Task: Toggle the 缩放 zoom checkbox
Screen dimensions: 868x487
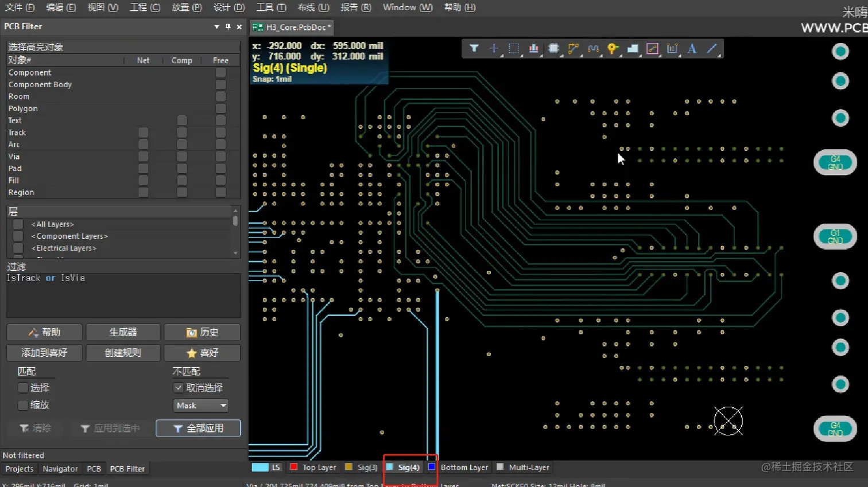Action: click(23, 405)
